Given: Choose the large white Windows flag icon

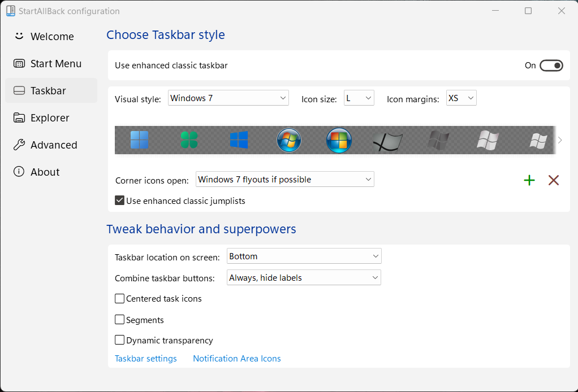Looking at the screenshot, I should (488, 140).
